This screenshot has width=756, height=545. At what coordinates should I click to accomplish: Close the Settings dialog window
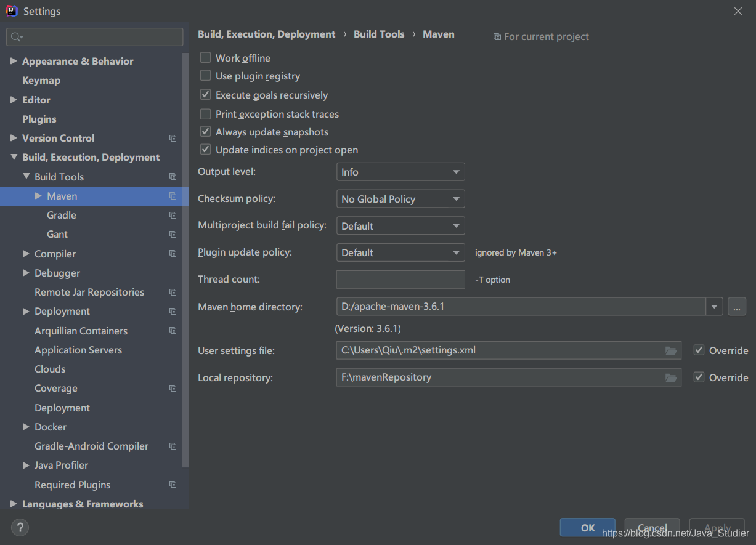[x=738, y=11]
